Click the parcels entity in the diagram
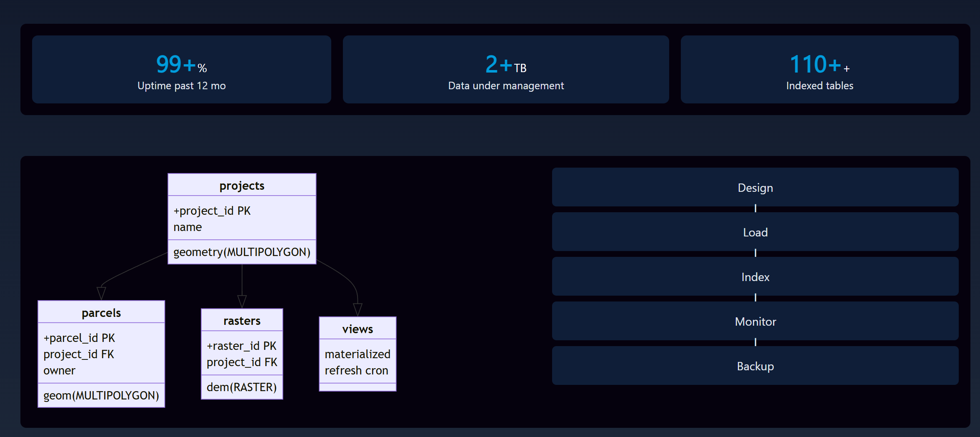 point(101,312)
